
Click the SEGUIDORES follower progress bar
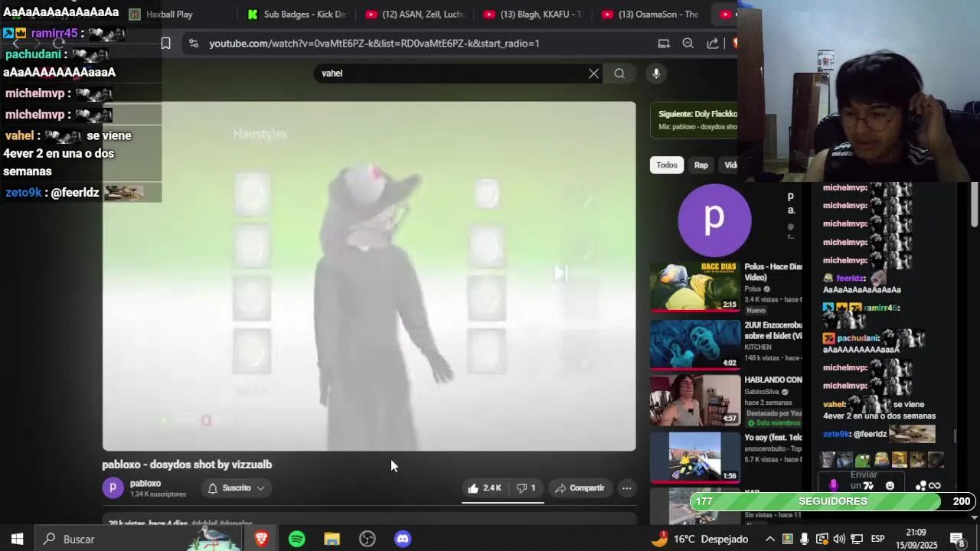click(x=833, y=501)
